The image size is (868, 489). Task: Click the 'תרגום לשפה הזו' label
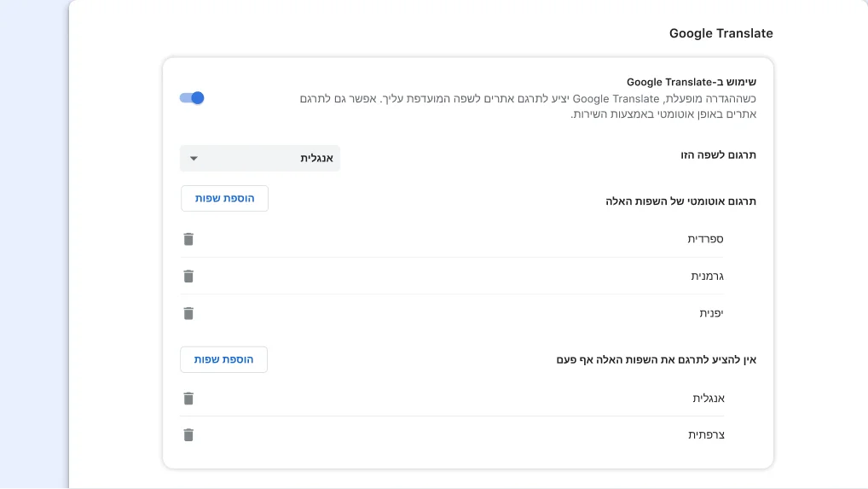(x=718, y=155)
